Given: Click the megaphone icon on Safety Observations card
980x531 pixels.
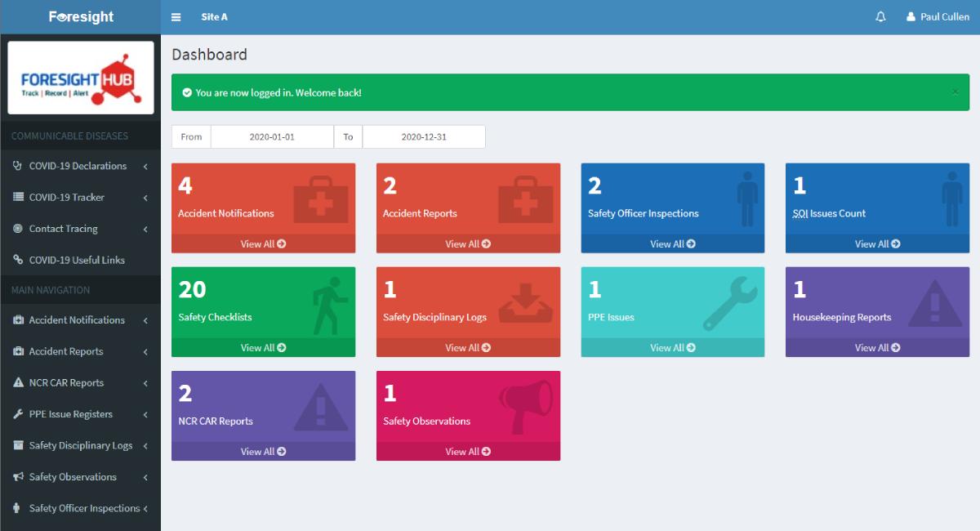Looking at the screenshot, I should pyautogui.click(x=525, y=407).
